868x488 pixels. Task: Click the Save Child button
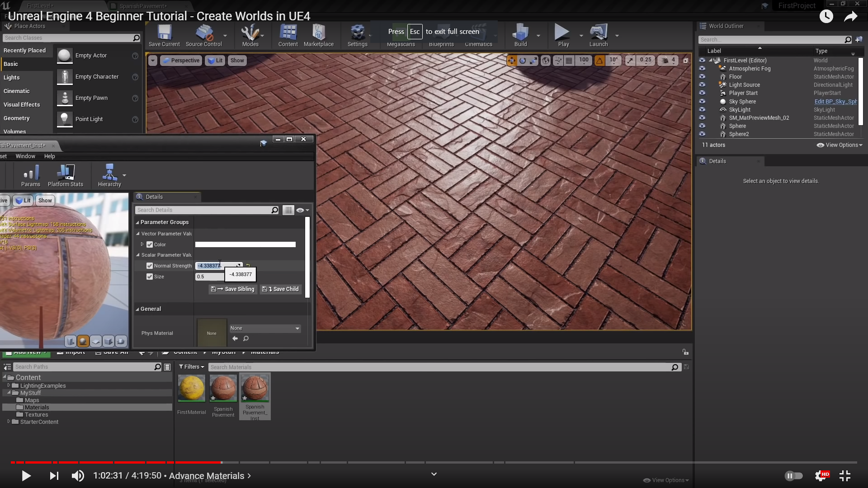point(281,289)
